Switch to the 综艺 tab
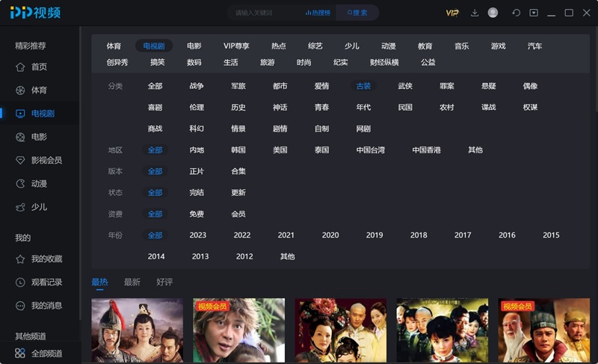This screenshot has width=598, height=364. 315,46
